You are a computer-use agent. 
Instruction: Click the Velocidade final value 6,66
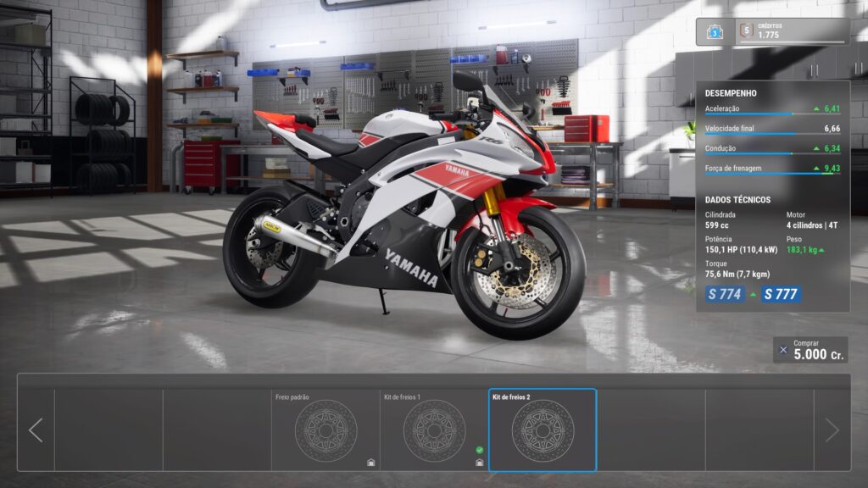click(832, 129)
